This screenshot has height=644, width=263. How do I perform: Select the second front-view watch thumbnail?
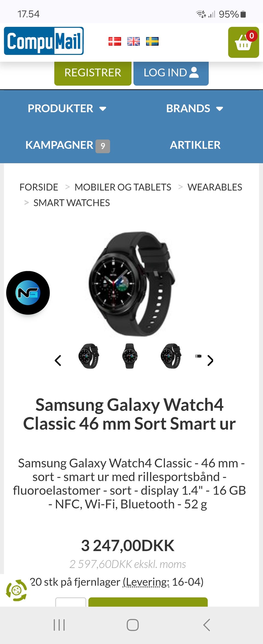(x=130, y=356)
